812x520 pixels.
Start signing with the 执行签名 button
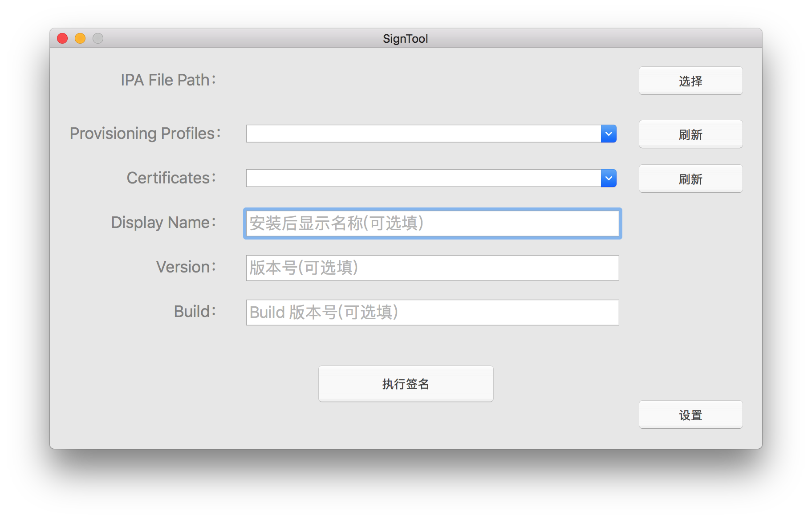406,384
